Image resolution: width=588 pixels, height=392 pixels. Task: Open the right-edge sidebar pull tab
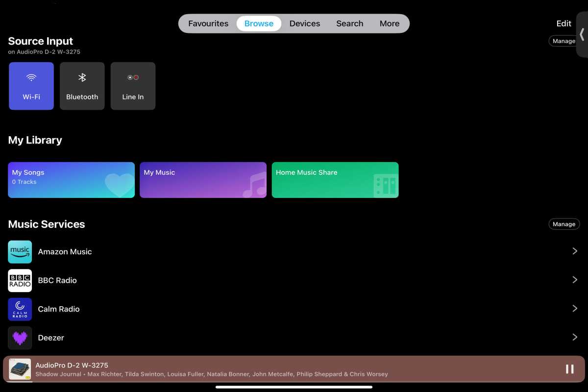coord(582,35)
